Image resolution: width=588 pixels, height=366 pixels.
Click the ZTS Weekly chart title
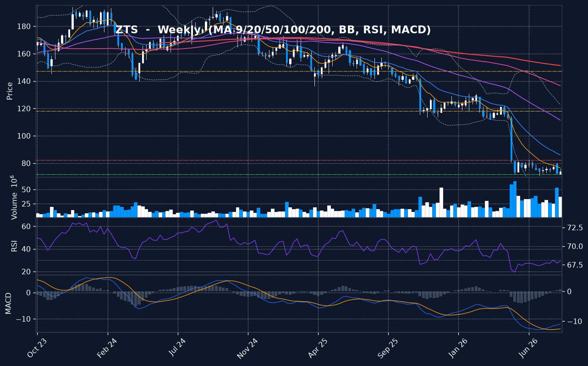pyautogui.click(x=273, y=30)
